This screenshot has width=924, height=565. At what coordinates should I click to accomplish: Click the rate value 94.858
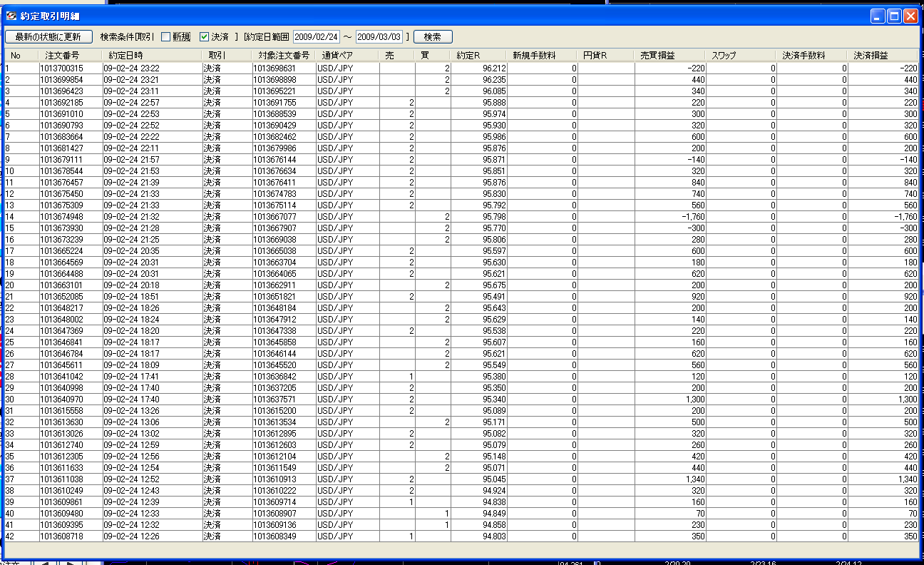(x=494, y=525)
